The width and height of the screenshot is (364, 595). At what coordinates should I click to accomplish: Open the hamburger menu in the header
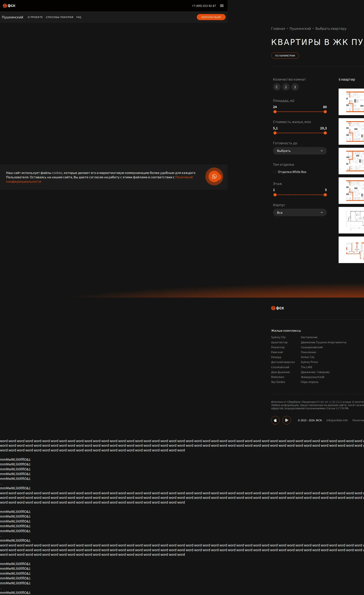click(x=222, y=6)
